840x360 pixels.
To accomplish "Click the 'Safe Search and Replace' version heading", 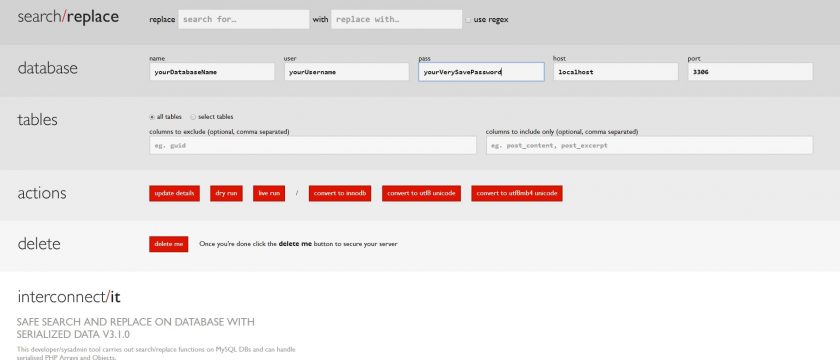I will [136, 328].
